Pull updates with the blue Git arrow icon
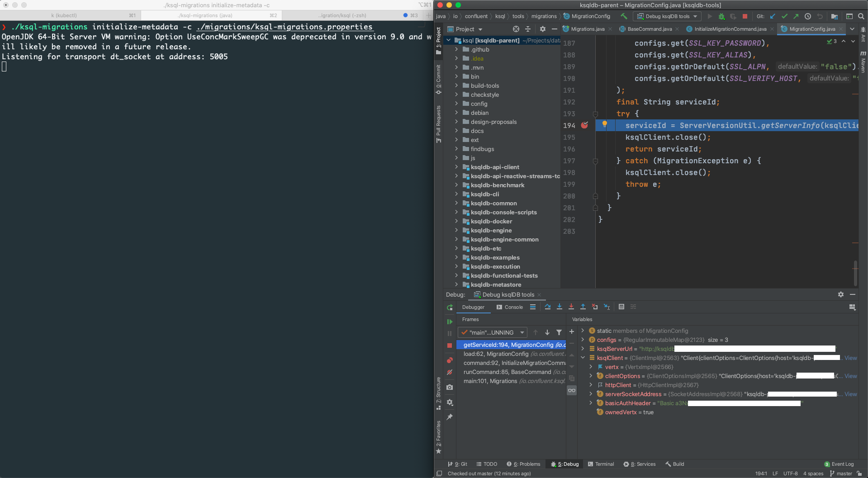 click(x=773, y=16)
